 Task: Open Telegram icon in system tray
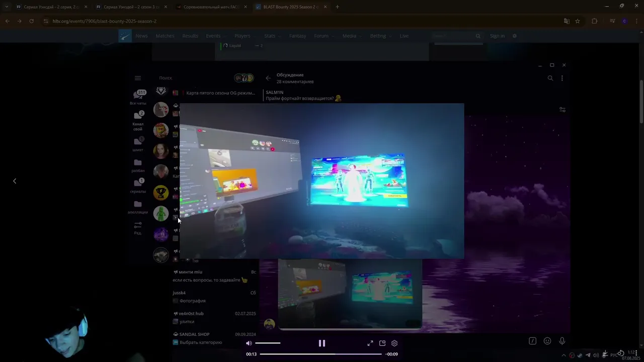[588, 355]
